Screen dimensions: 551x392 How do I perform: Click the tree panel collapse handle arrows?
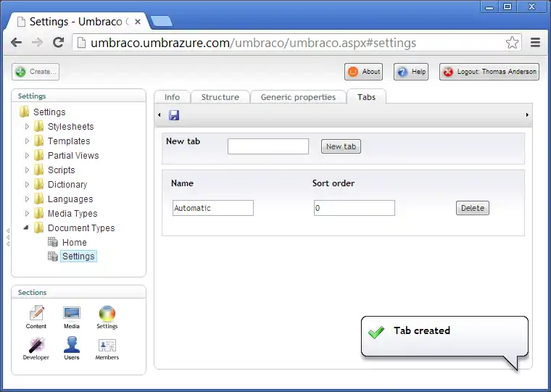(8, 238)
